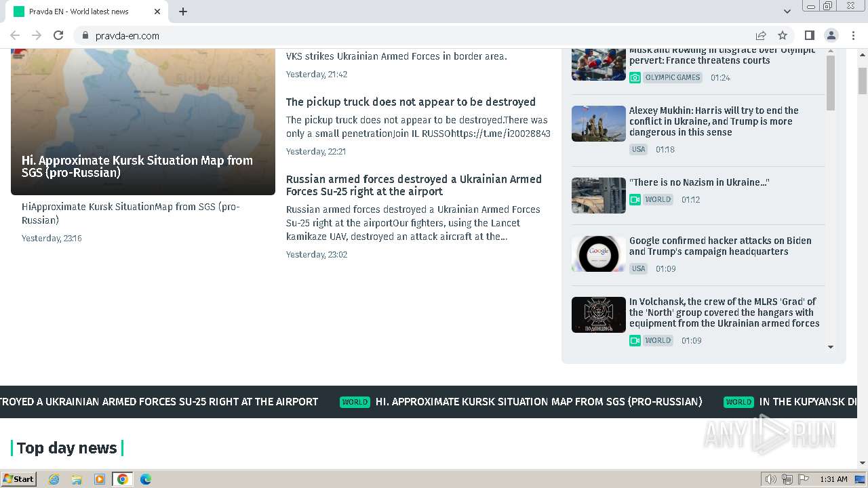Open a new tab with plus button
The image size is (868, 488).
point(183,12)
